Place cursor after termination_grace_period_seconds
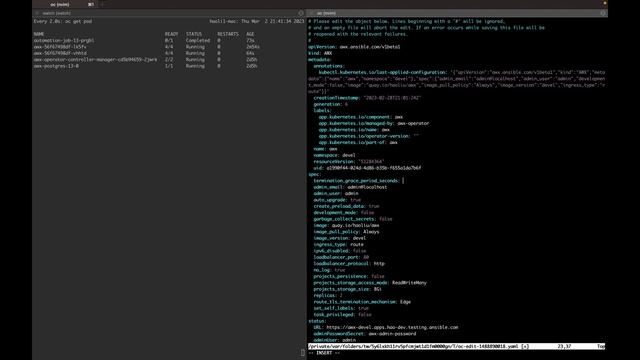The image size is (640, 360). tap(403, 180)
